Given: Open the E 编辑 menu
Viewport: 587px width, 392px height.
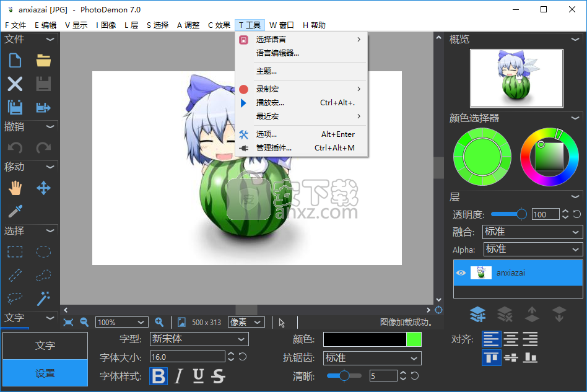Looking at the screenshot, I should [x=45, y=25].
